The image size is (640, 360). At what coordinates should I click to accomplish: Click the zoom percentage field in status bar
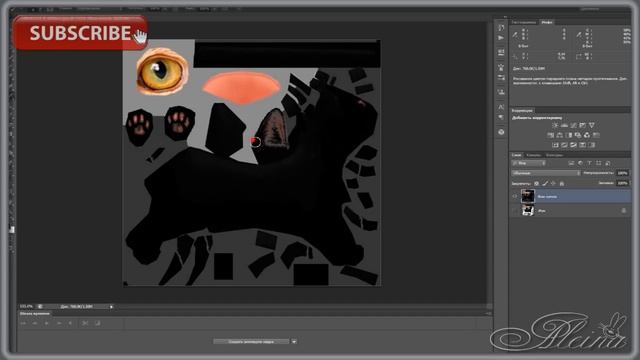pyautogui.click(x=26, y=306)
